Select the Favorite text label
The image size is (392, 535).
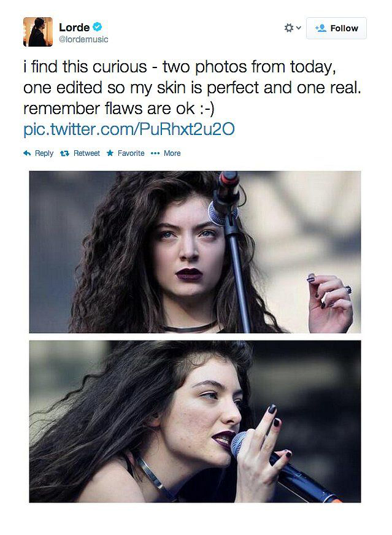tap(131, 153)
